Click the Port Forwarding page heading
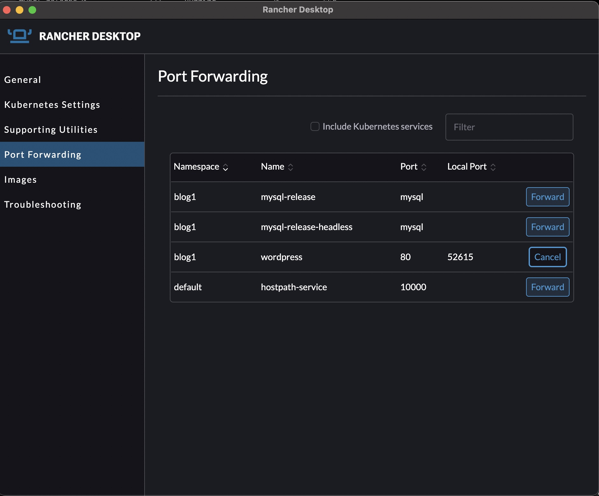 213,76
